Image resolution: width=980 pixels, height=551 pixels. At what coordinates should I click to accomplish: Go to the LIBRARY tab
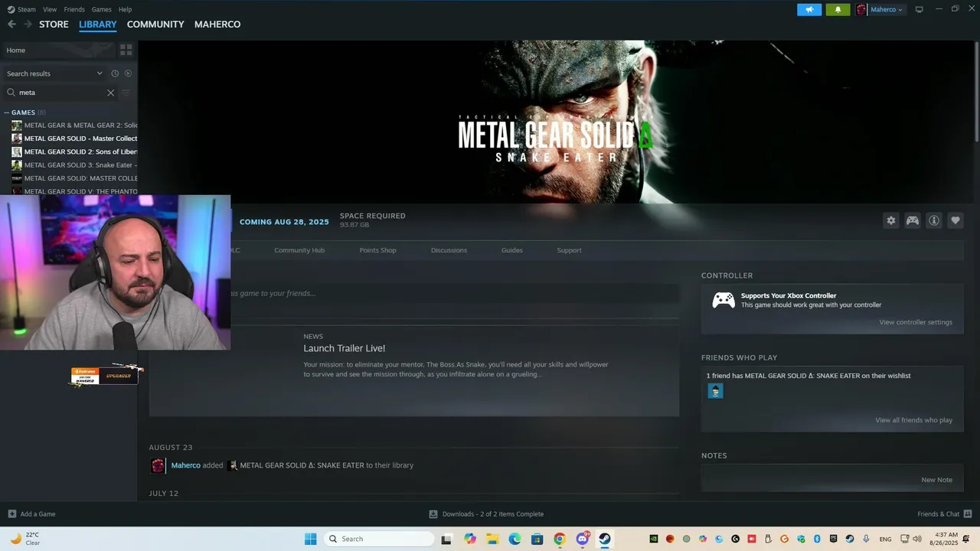[98, 24]
